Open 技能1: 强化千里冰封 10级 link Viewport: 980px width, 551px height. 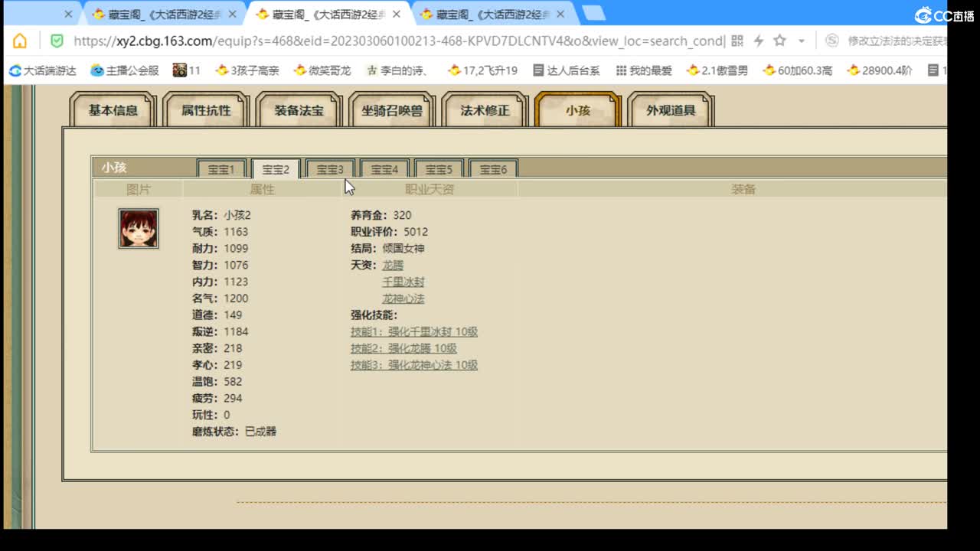414,332
